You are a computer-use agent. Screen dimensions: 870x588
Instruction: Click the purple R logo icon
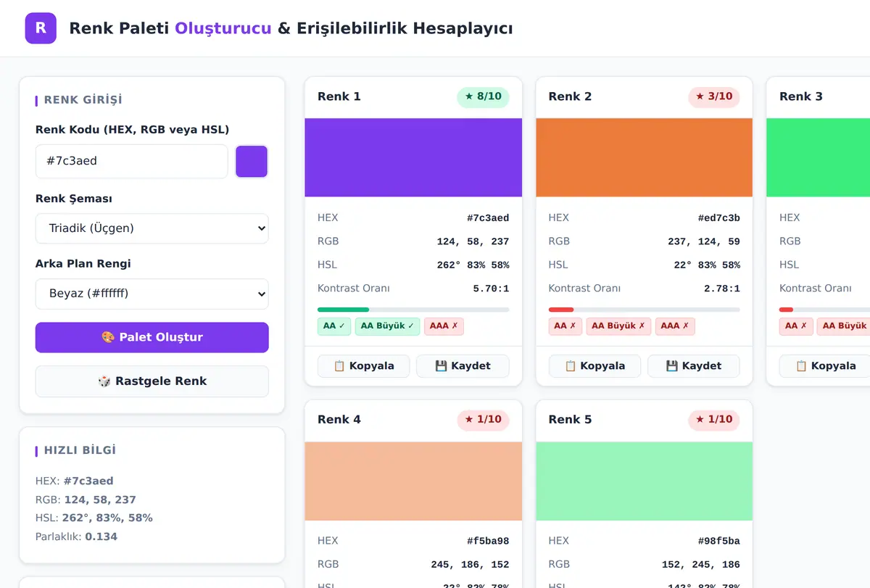point(41,28)
